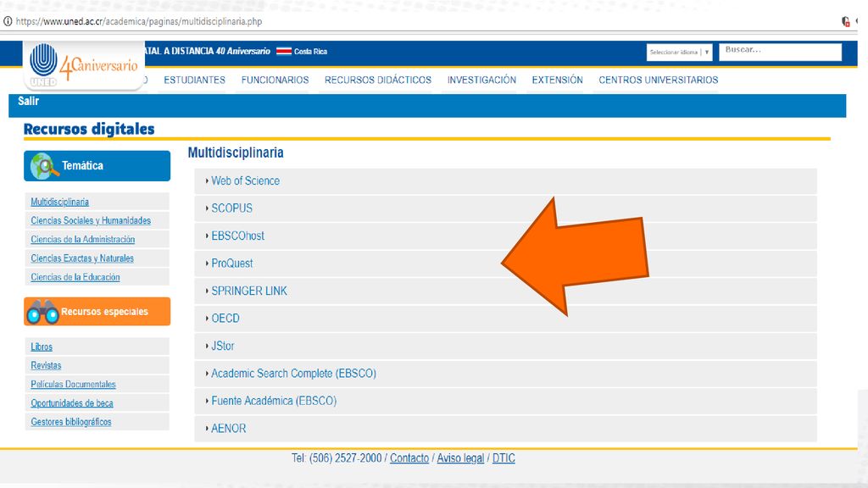Open the Seleccionar idioma dropdown
868x488 pixels.
(x=679, y=52)
